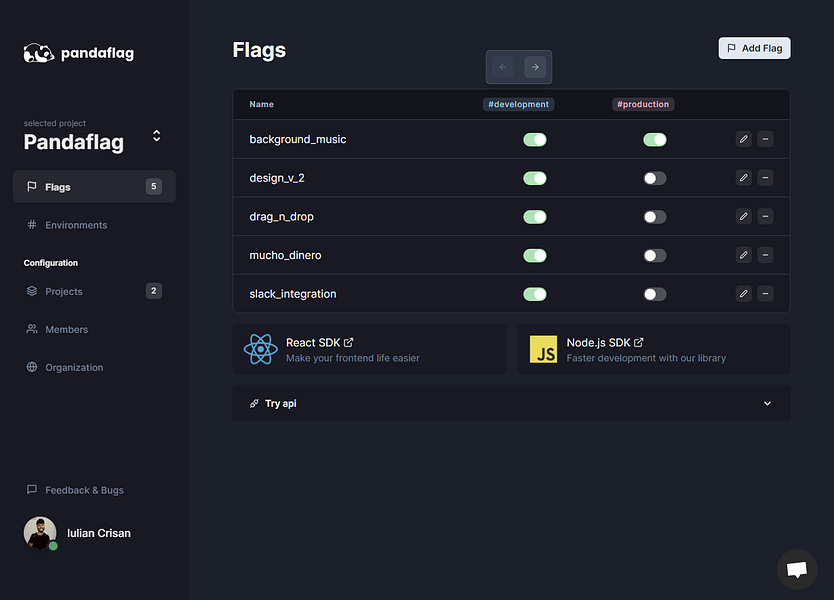The height and width of the screenshot is (600, 834).
Task: Click the layers icon beside Projects
Action: (x=32, y=291)
